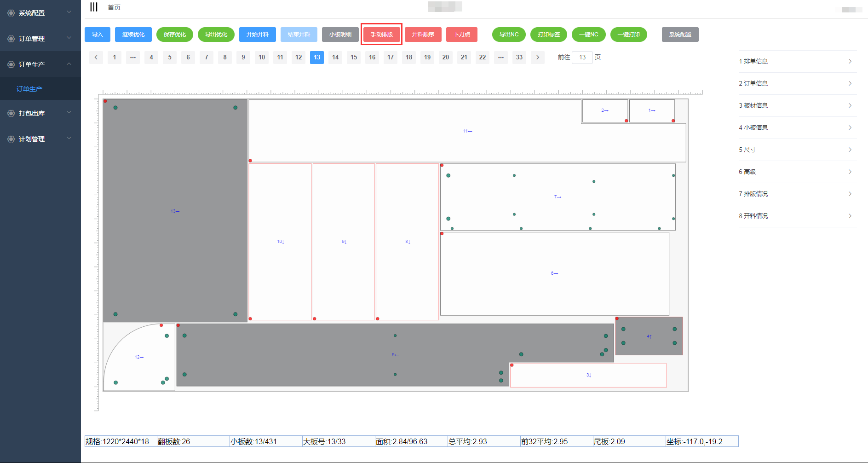
Task: Go to next page arrow in pagination
Action: 537,58
